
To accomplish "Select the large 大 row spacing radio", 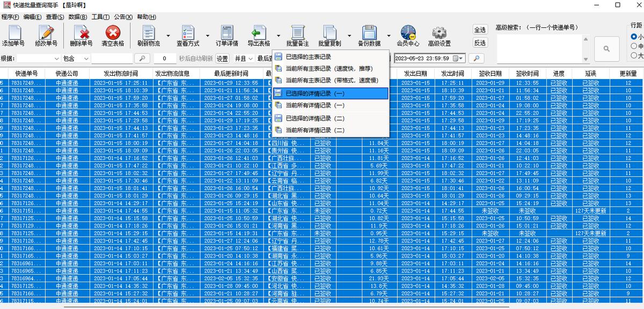I will point(634,55).
